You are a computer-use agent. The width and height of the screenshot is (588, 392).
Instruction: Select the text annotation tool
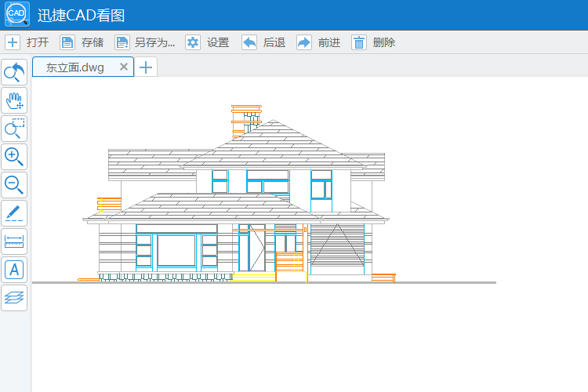(x=14, y=270)
